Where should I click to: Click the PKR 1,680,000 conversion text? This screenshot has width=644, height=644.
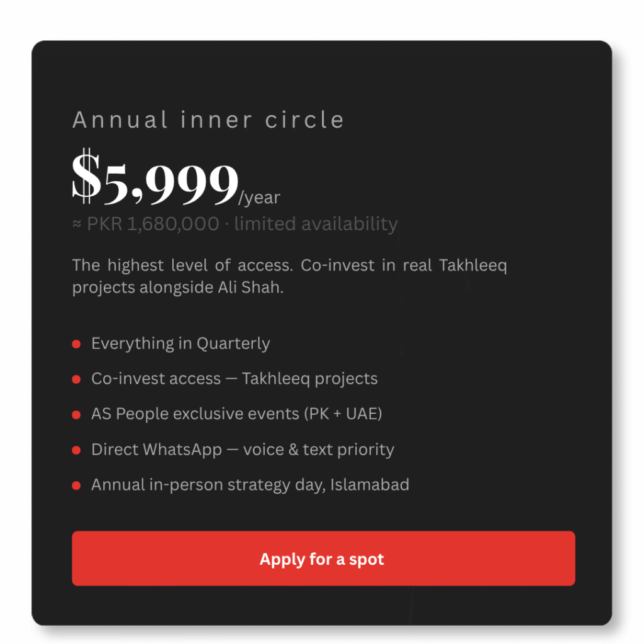coord(153,224)
